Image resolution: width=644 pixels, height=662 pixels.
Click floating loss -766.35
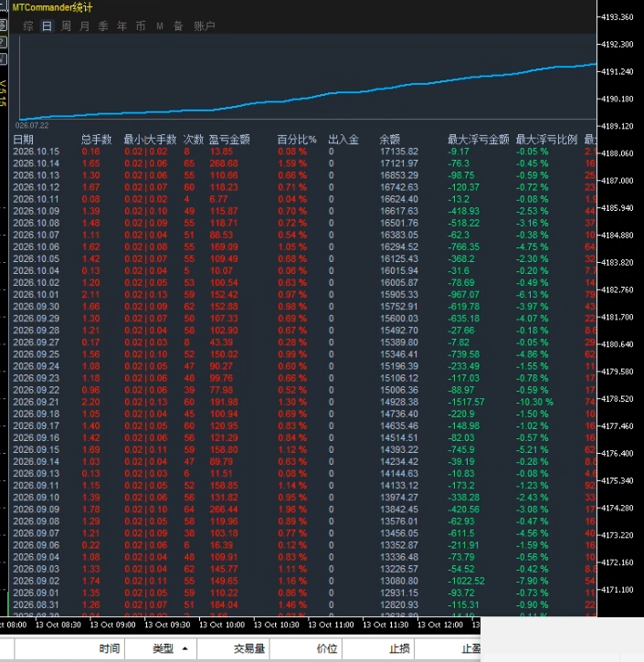[x=464, y=247]
